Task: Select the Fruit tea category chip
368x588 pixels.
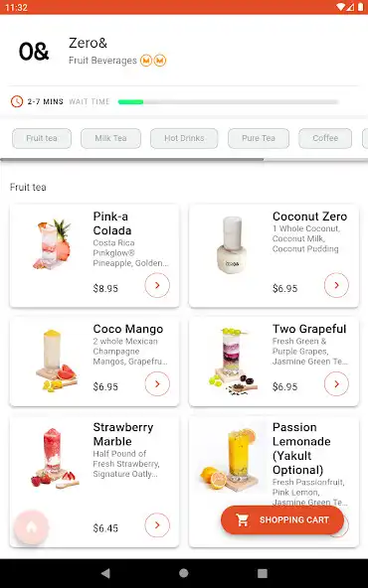Action: (42, 138)
